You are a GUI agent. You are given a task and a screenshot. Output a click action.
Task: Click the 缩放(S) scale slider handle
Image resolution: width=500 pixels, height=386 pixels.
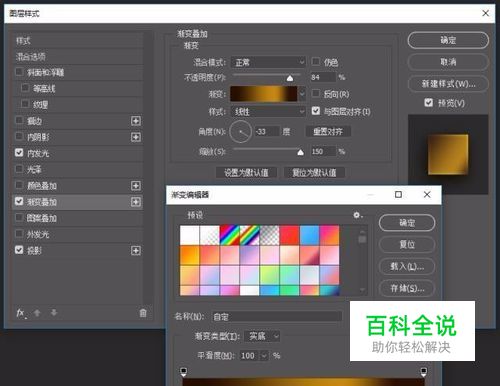pos(300,152)
